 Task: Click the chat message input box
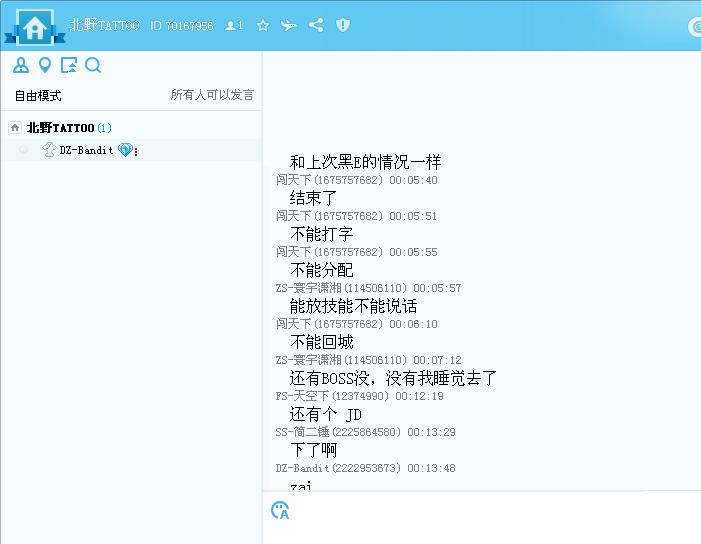coord(481,532)
